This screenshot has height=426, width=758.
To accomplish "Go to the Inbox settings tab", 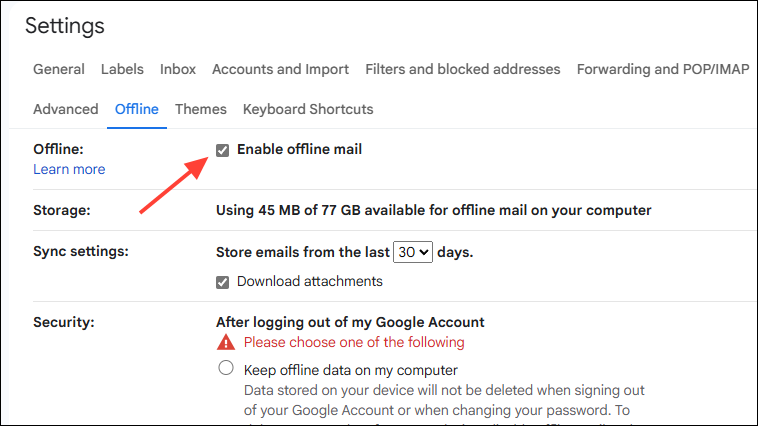I will 178,69.
